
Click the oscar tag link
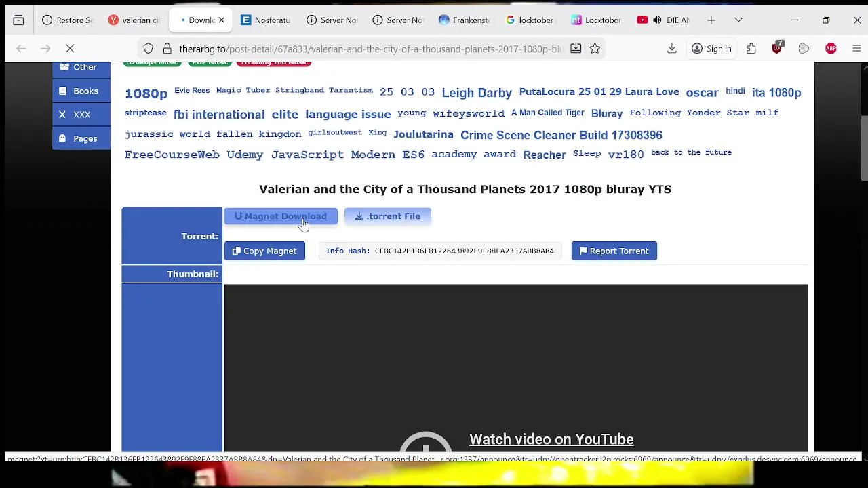[x=702, y=93]
